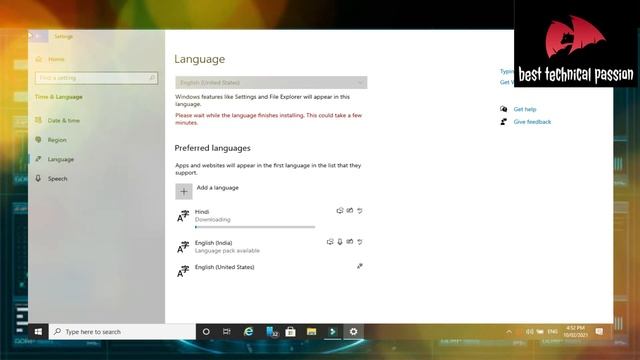The image size is (640, 360).
Task: Click the Give feedback person icon
Action: [504, 122]
